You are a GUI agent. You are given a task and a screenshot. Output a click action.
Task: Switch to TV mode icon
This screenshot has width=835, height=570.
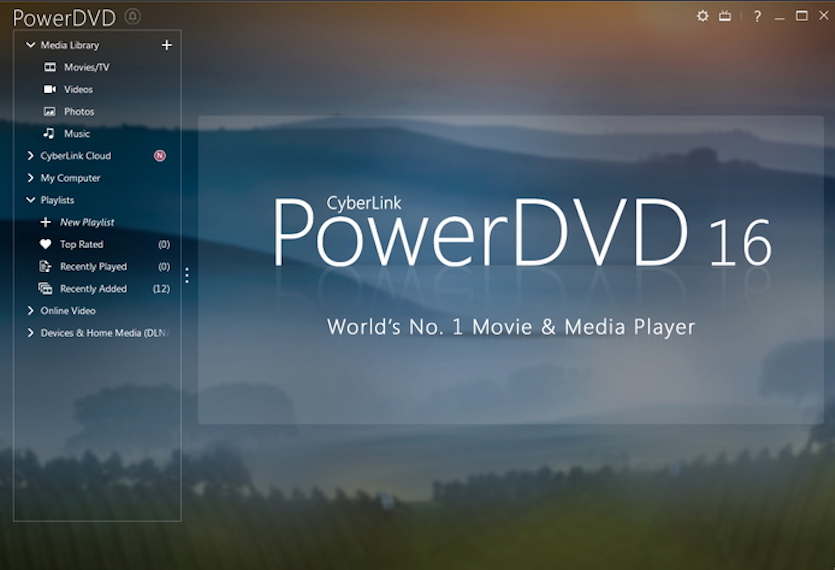tap(725, 16)
